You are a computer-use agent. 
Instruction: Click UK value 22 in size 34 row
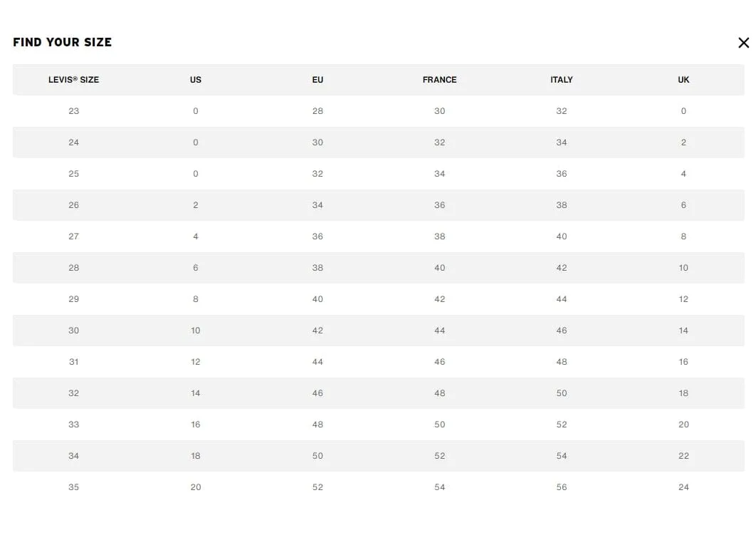[683, 456]
